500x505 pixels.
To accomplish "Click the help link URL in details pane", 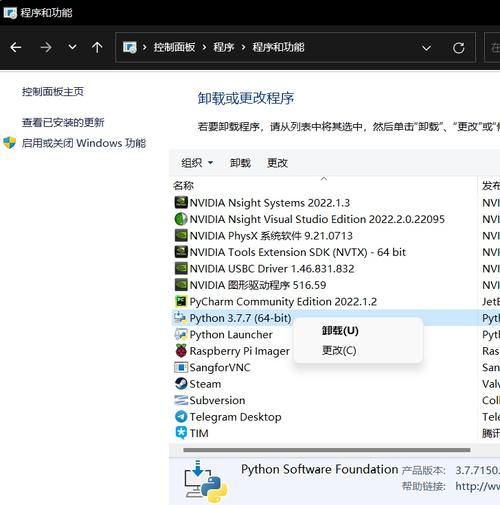I will [478, 486].
